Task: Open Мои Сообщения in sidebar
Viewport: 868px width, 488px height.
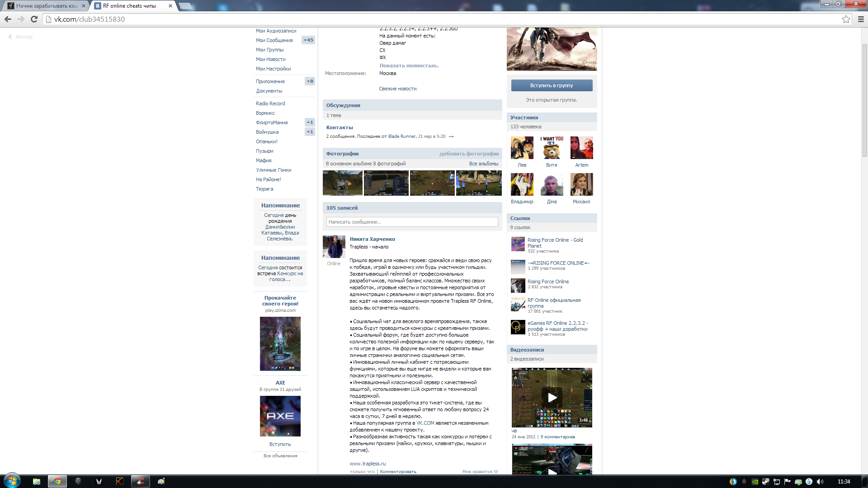Action: 274,40
